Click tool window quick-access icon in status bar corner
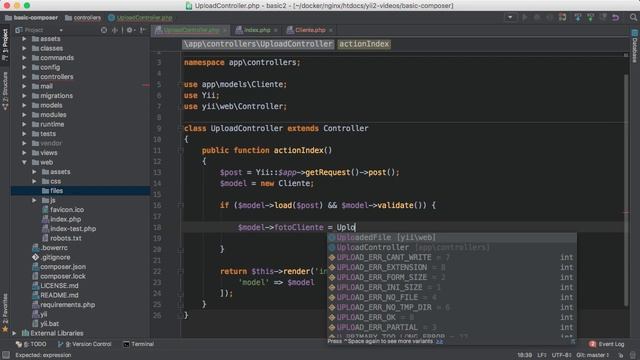This screenshot has width=640, height=360. point(6,355)
